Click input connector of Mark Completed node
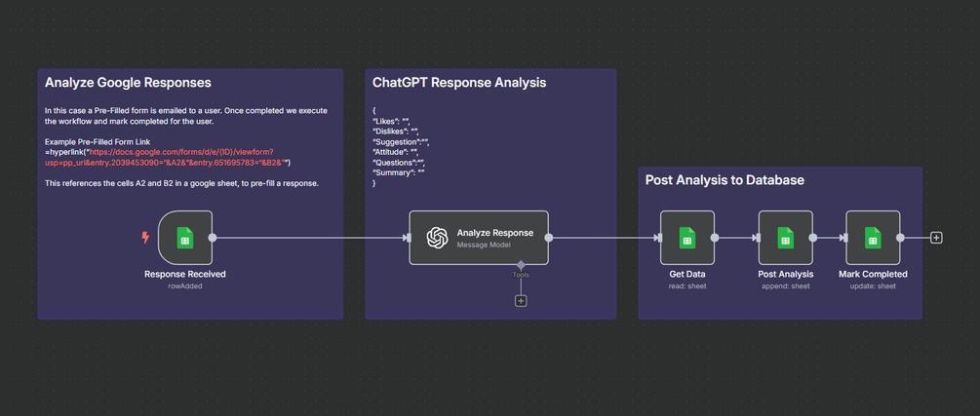 click(843, 238)
